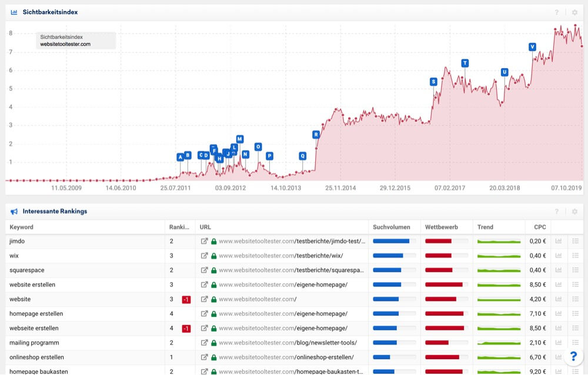Select event pin N on the chart
588x375 pixels.
(x=245, y=154)
